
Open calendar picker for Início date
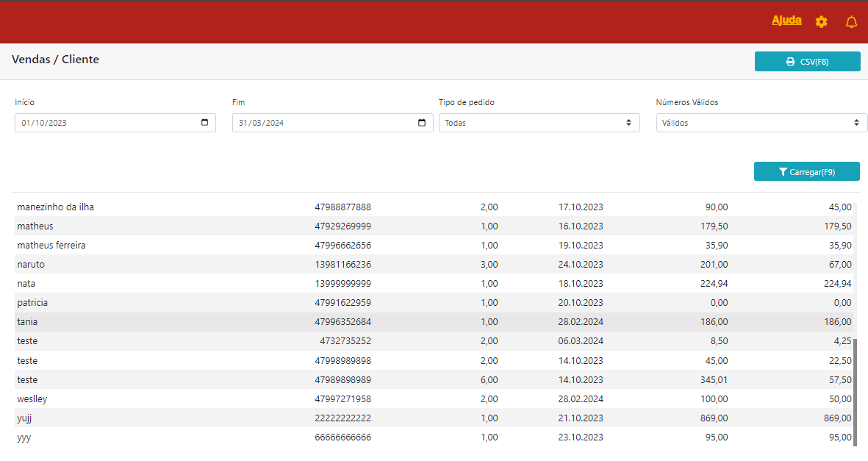point(204,123)
